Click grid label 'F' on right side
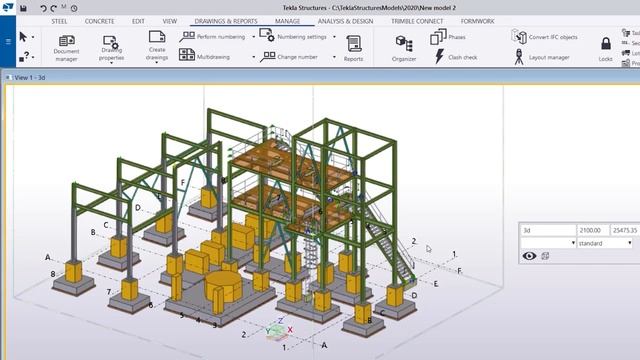Screen dimensions: 640x360 [460, 271]
